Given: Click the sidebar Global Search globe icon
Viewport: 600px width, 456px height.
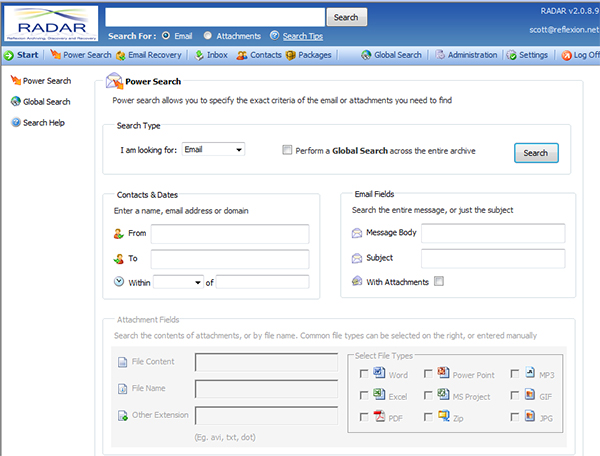Looking at the screenshot, I should pos(16,101).
